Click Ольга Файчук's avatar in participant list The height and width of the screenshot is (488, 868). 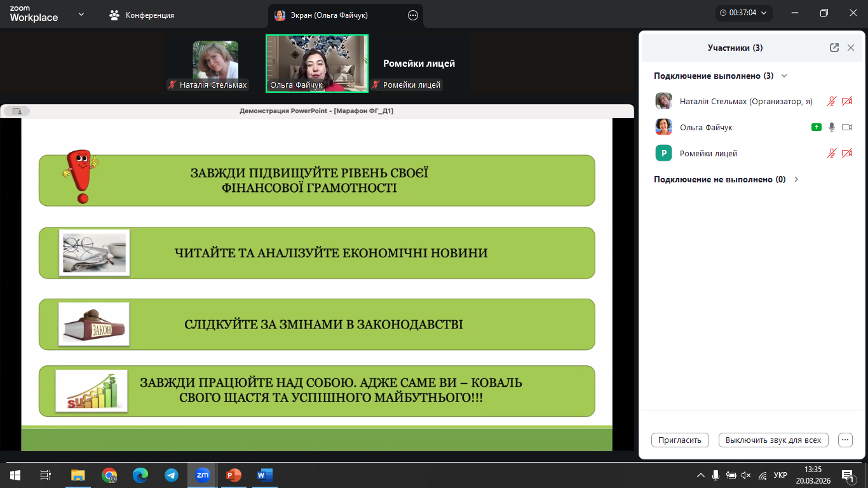[664, 127]
